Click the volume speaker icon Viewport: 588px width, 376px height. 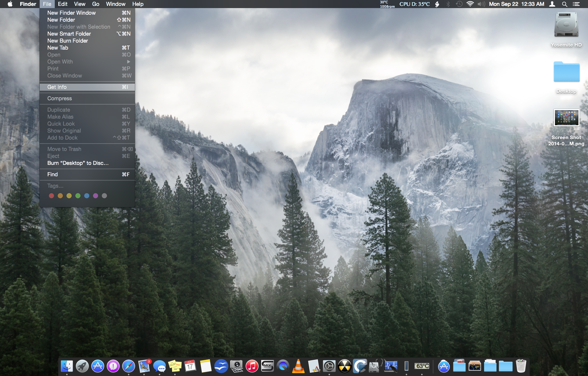pos(481,4)
